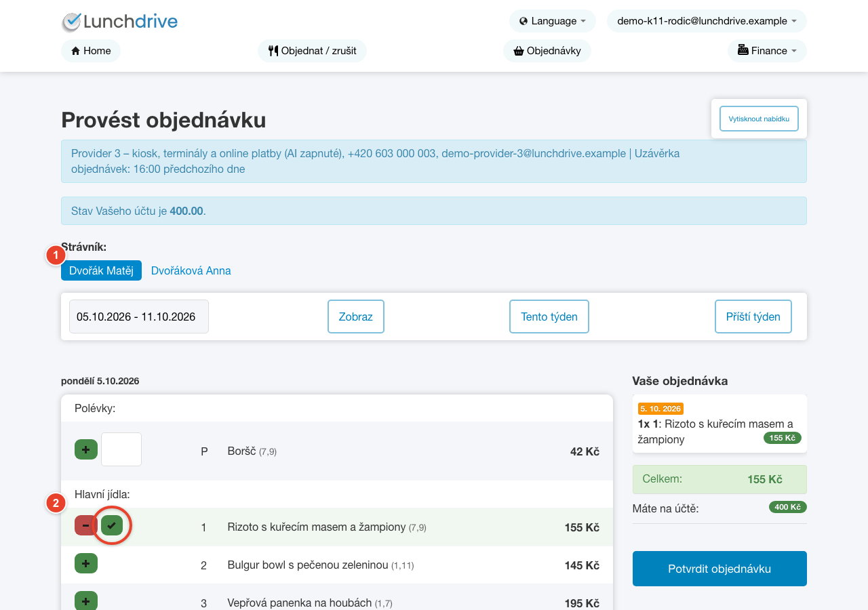
Task: Click the Zobraz button
Action: pos(356,317)
